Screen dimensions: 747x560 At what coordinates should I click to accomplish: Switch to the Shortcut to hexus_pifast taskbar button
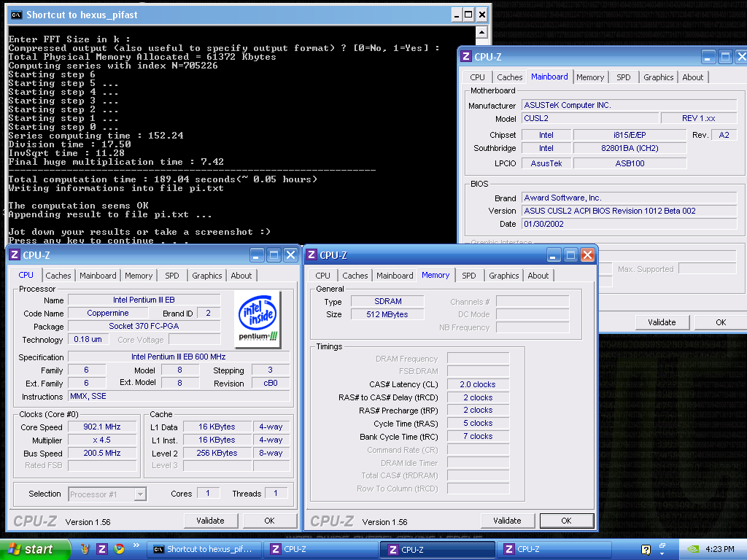(204, 549)
